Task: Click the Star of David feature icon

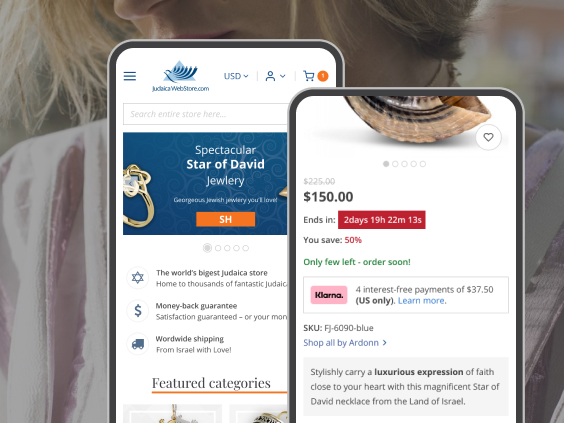Action: (x=137, y=278)
